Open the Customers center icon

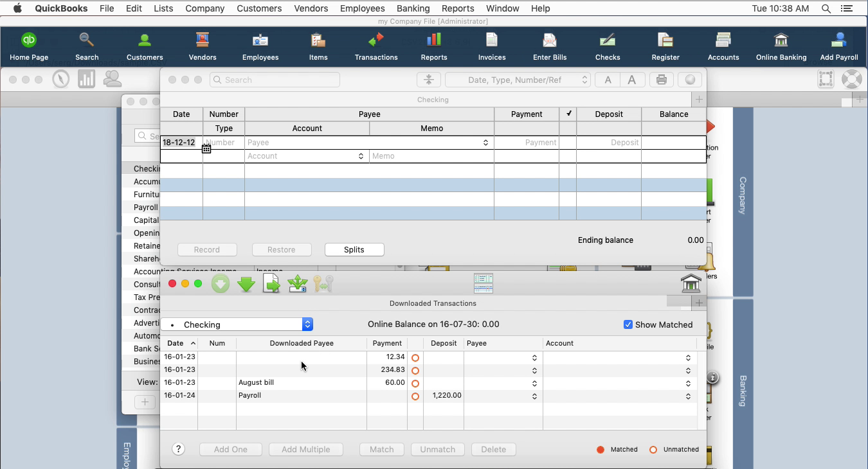coord(145,46)
